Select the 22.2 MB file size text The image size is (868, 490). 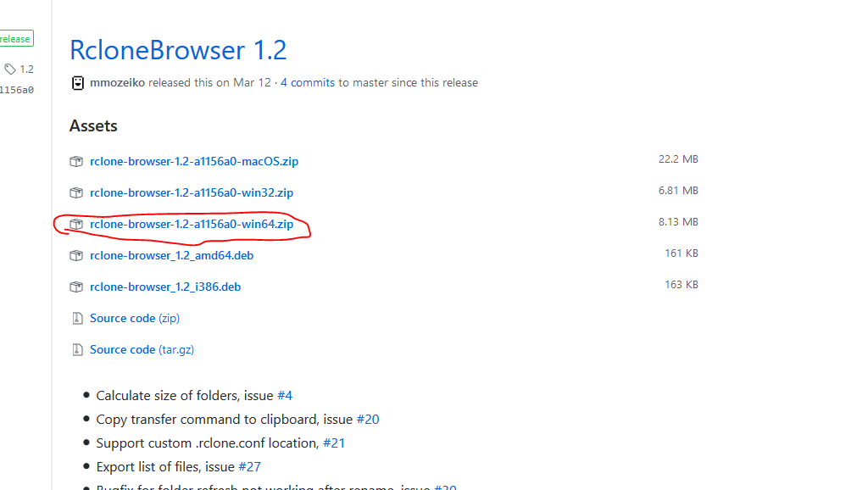[x=678, y=159]
